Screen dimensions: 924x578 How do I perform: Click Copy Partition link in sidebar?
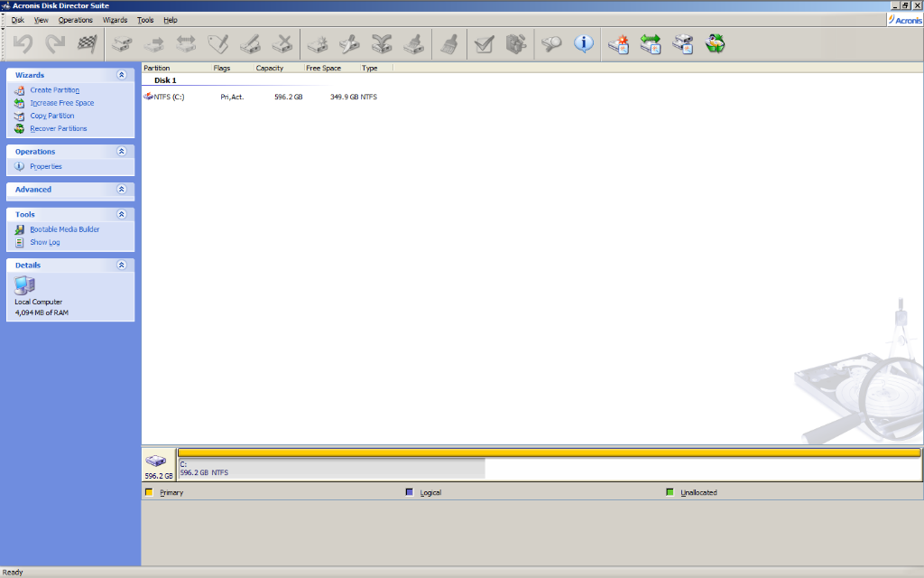[x=51, y=116]
